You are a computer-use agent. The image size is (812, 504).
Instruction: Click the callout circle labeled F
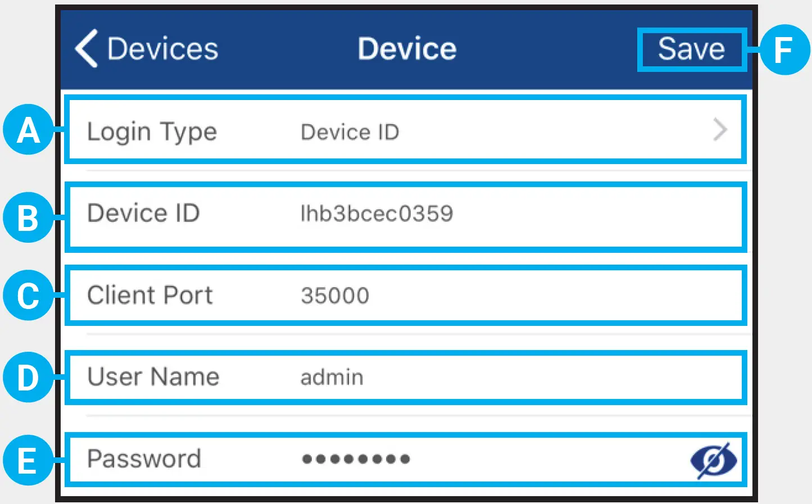point(784,49)
